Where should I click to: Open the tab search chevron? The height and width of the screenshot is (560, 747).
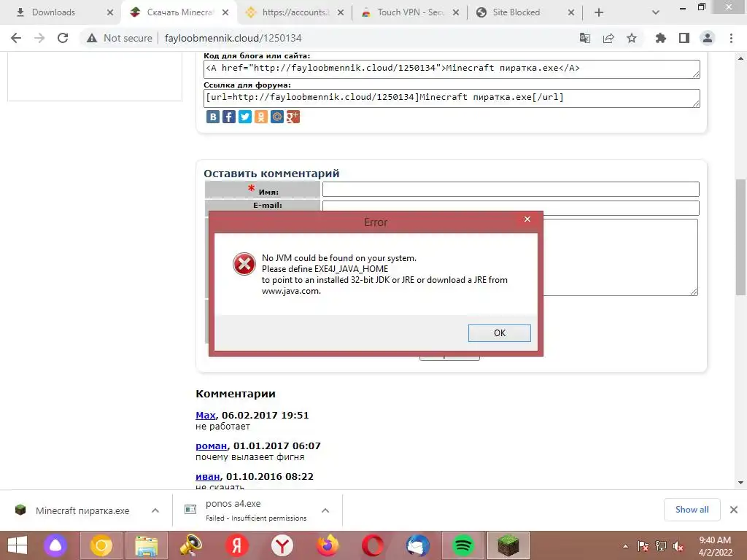(x=656, y=12)
